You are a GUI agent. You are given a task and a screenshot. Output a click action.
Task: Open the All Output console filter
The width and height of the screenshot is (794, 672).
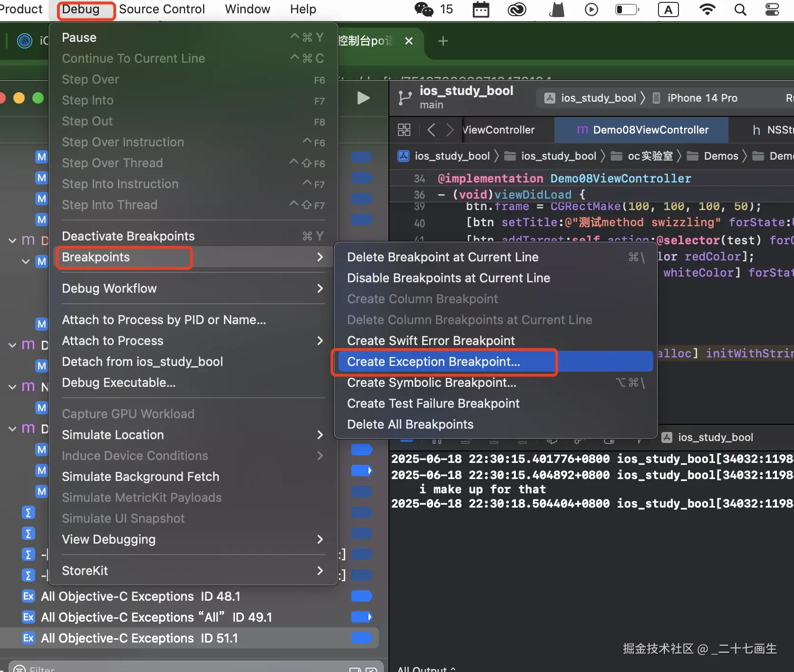pos(426,668)
